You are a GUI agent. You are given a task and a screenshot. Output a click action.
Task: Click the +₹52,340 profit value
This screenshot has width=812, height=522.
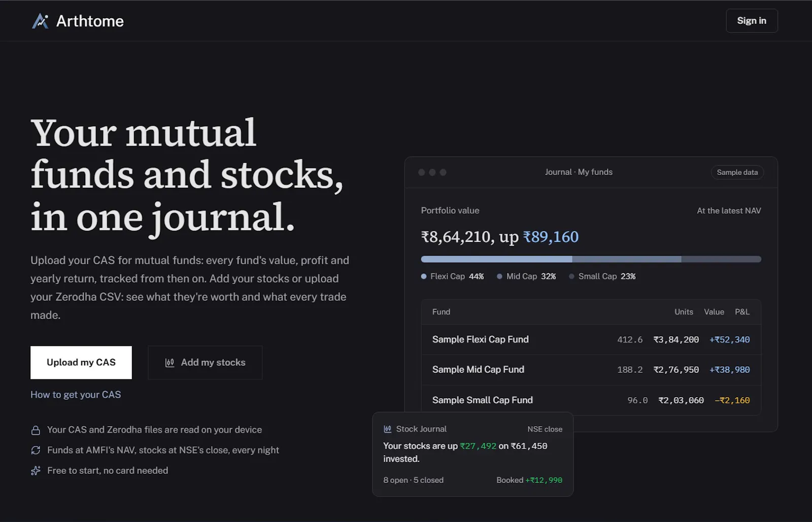729,339
